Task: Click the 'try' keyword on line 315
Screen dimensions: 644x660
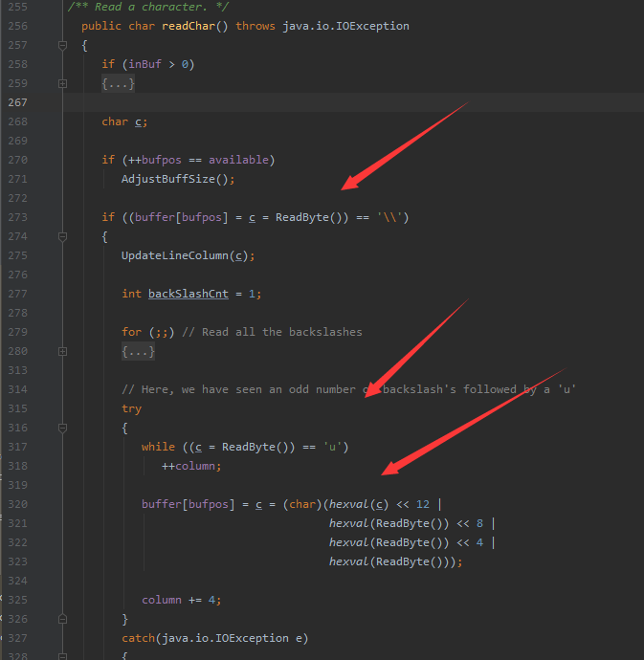Action: tap(131, 408)
